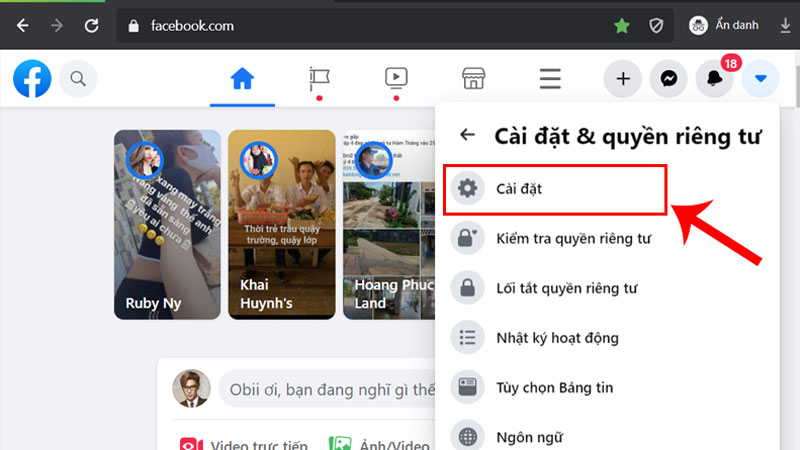The width and height of the screenshot is (800, 450).
Task: Open Khai Huynh's story
Action: [x=282, y=224]
